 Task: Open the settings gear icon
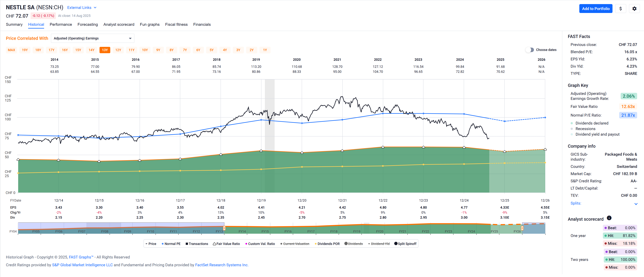(634, 9)
